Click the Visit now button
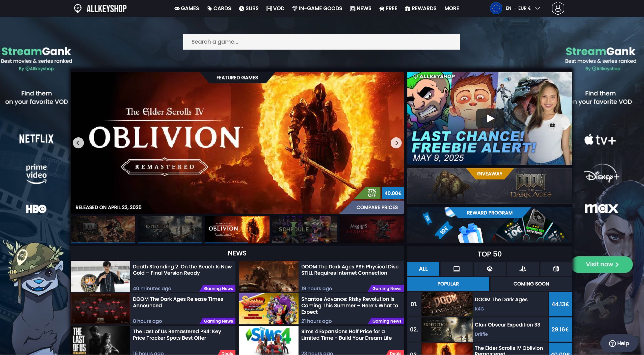Image resolution: width=644 pixels, height=355 pixels. click(x=602, y=264)
